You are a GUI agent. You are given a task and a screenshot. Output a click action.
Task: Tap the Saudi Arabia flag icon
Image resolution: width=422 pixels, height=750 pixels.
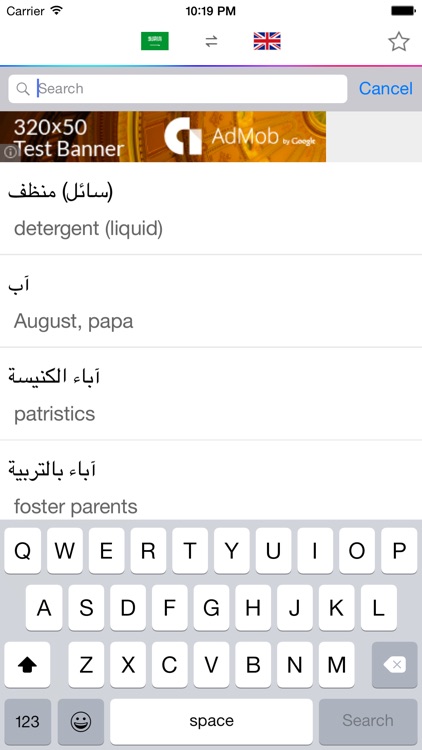click(x=155, y=41)
